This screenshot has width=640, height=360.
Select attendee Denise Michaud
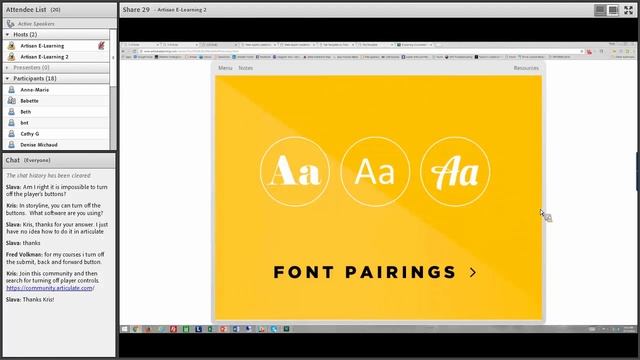pos(39,144)
